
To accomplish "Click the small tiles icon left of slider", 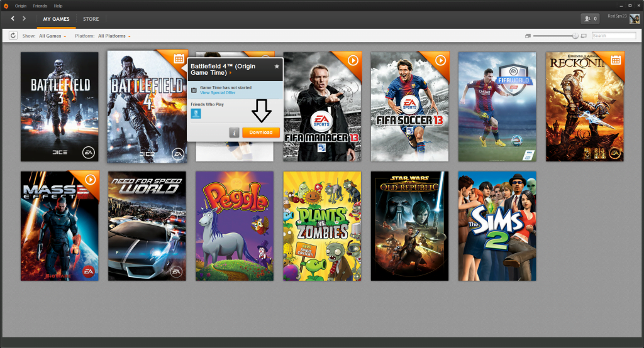I will point(528,36).
